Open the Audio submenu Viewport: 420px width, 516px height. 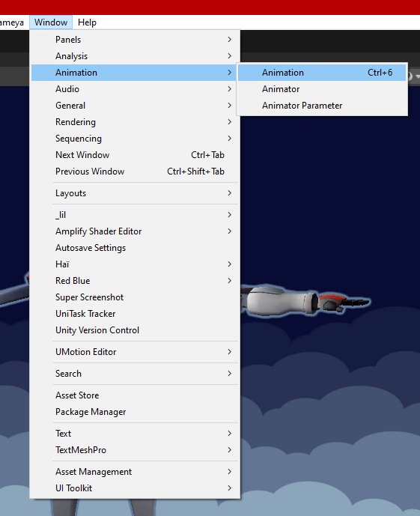point(135,89)
